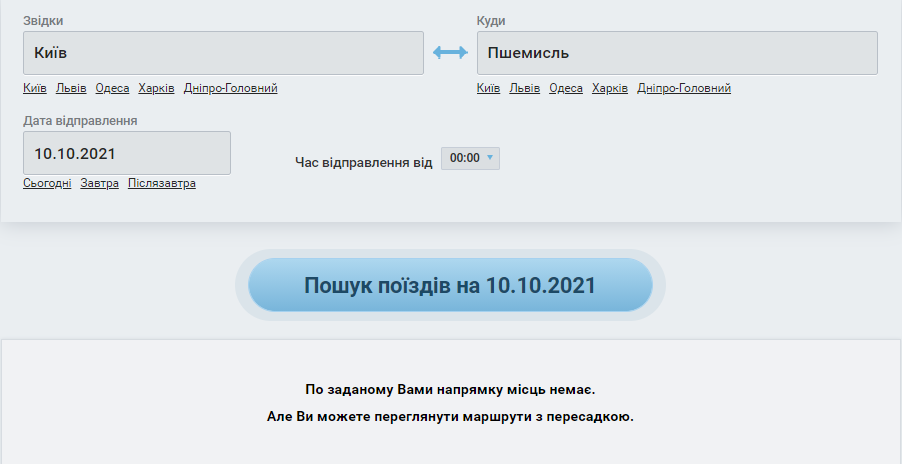Choose Львів shortcut under Звідки
The height and width of the screenshot is (464, 902).
coord(71,89)
